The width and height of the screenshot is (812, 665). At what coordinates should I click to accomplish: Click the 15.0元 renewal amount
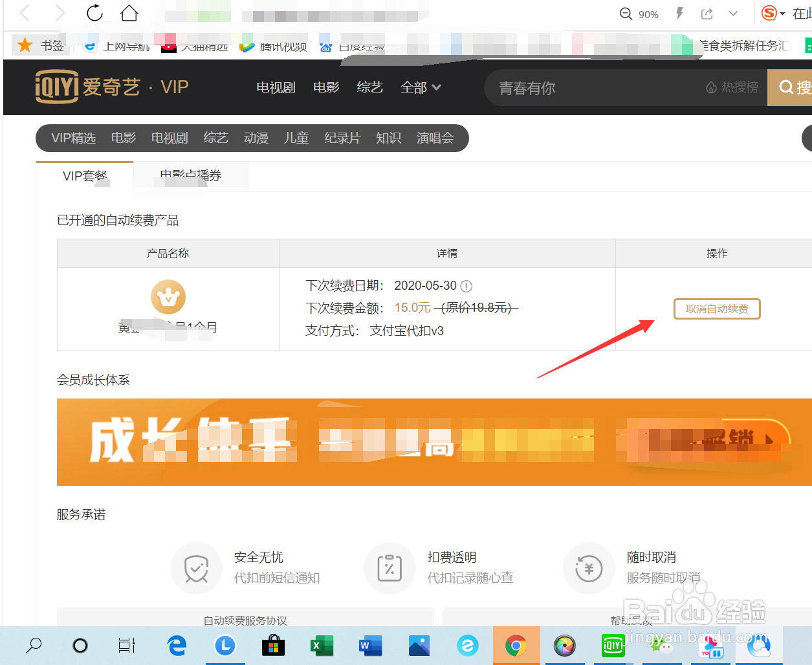tap(413, 308)
